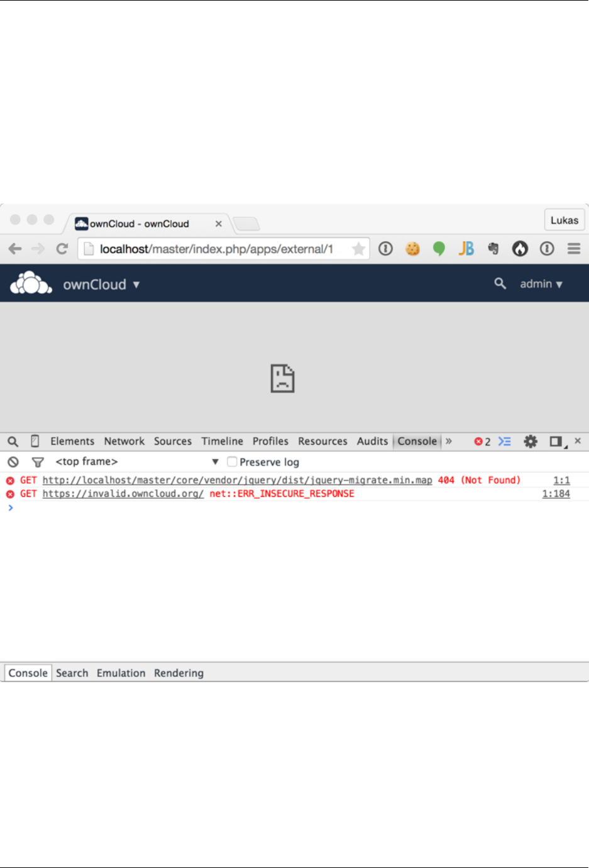The image size is (589, 868).
Task: Clear the console log icon
Action: (13, 462)
